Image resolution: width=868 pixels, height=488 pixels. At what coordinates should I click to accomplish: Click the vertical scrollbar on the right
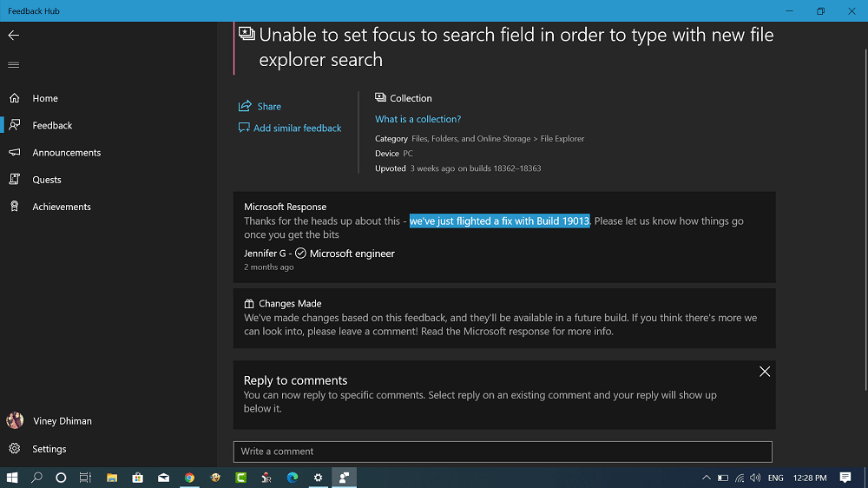click(865, 219)
